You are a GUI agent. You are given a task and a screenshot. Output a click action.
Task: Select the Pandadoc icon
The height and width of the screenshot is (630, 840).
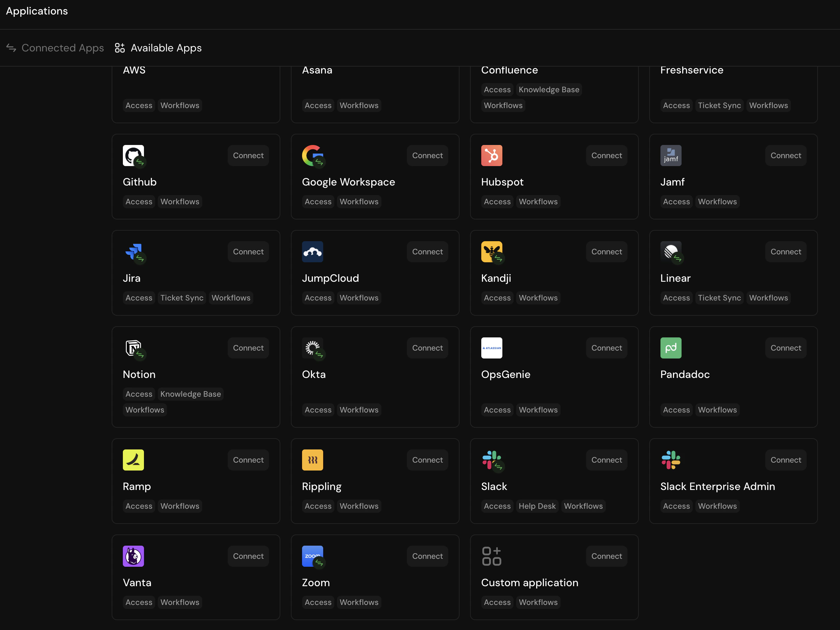coord(671,348)
